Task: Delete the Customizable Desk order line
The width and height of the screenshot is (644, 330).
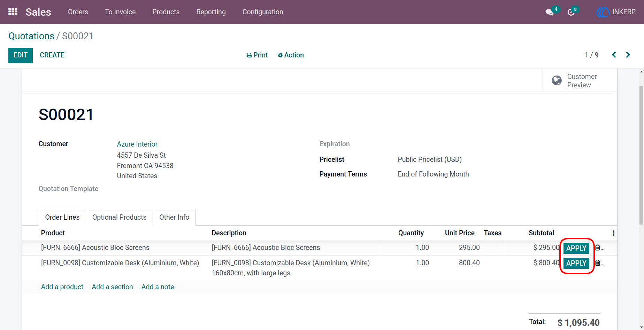Action: 598,263
